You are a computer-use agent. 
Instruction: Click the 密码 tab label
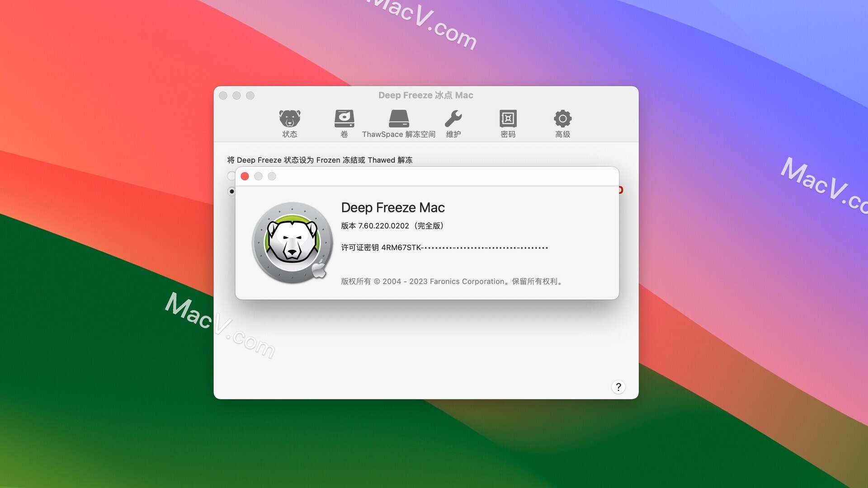click(508, 134)
